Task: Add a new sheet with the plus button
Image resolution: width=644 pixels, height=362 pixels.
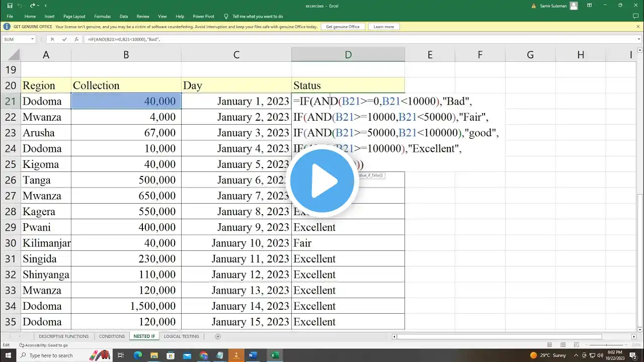Action: tap(218, 336)
